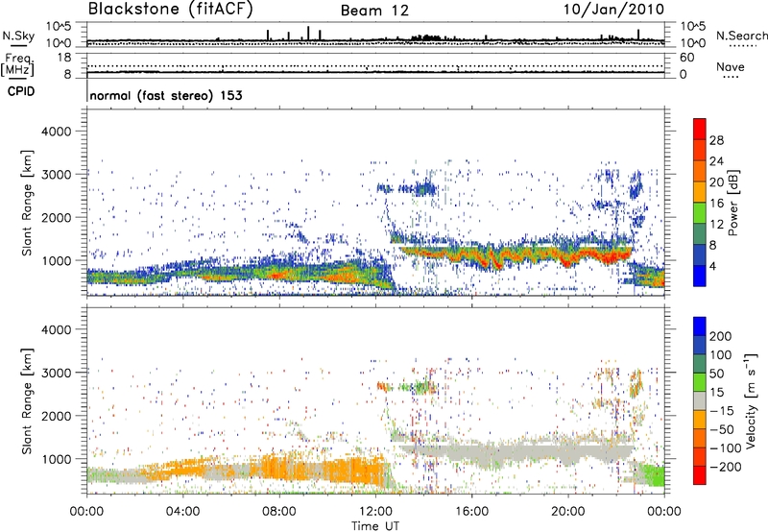This screenshot has width=768, height=532.
Task: Click the "28" label on the Power scale
Action: tap(716, 140)
